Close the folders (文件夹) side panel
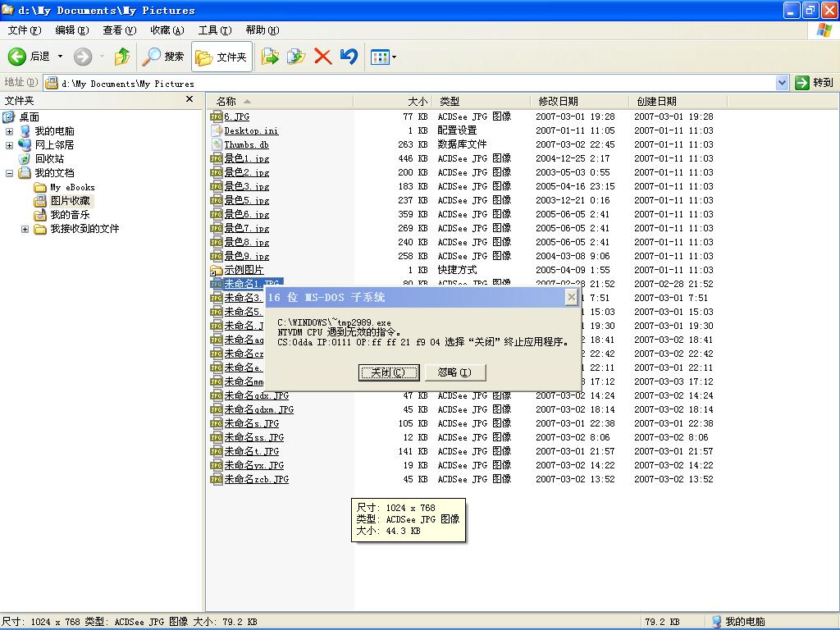Screen dimensions: 840x630 189,99
